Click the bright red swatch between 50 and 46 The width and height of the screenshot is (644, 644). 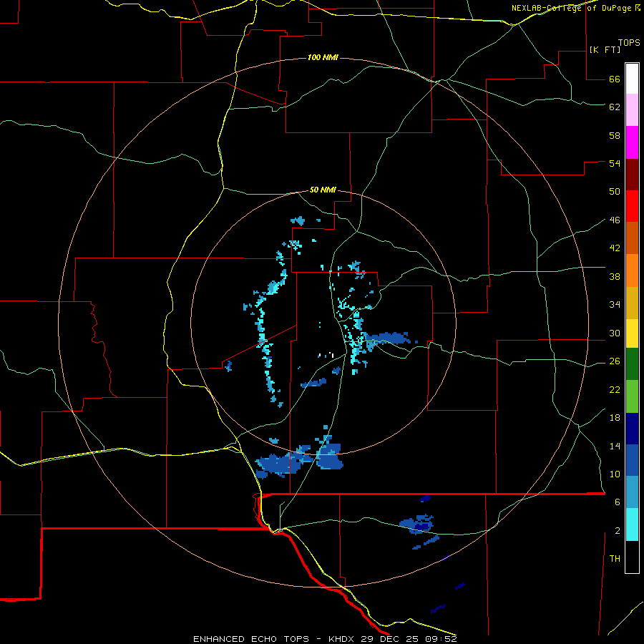pyautogui.click(x=632, y=206)
